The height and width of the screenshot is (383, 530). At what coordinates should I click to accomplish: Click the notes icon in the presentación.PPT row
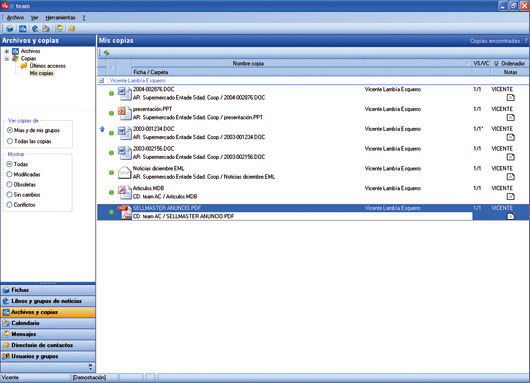click(x=510, y=118)
